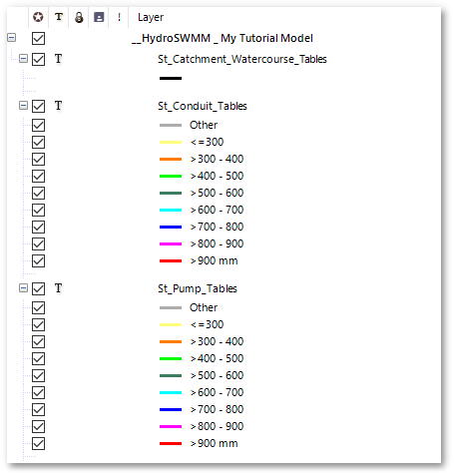Click the T text label column header icon
Viewport: 454px width, 476px height.
tap(59, 17)
